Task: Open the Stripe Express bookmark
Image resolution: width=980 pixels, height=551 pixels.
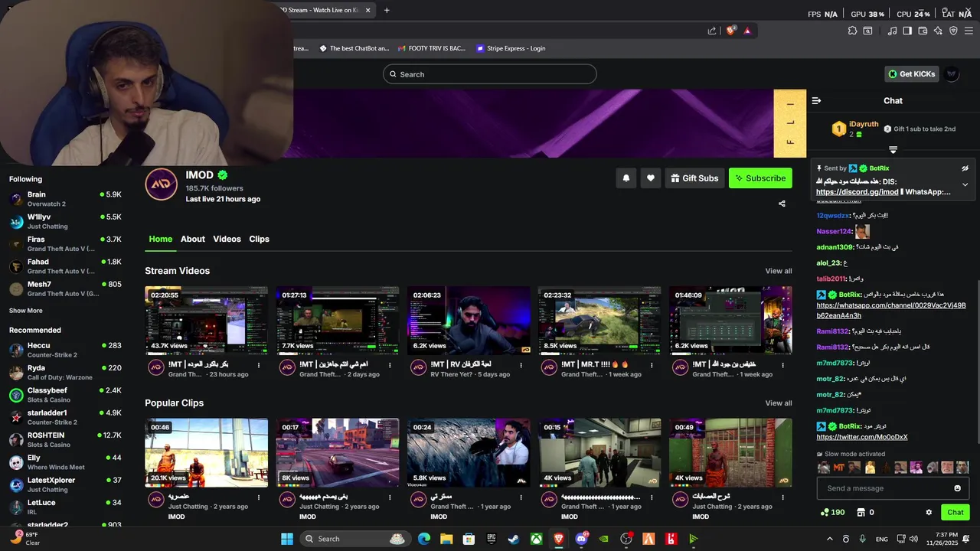Action: (x=509, y=48)
